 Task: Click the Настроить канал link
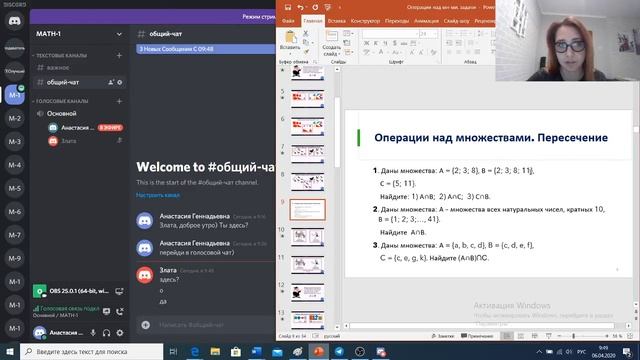click(158, 195)
